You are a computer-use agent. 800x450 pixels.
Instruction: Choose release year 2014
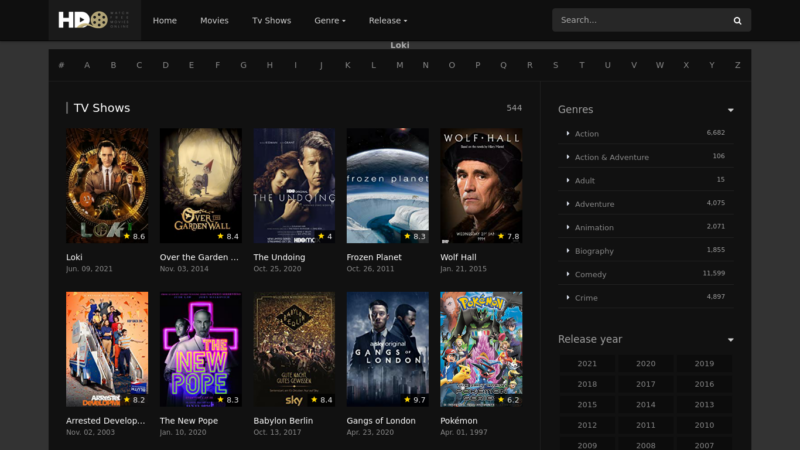click(645, 404)
